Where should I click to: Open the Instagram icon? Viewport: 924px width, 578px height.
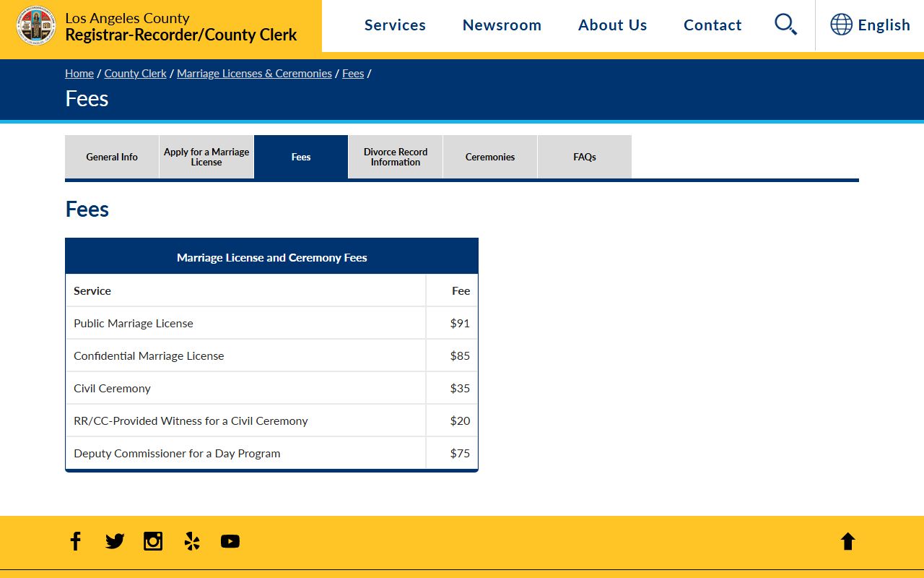[153, 541]
